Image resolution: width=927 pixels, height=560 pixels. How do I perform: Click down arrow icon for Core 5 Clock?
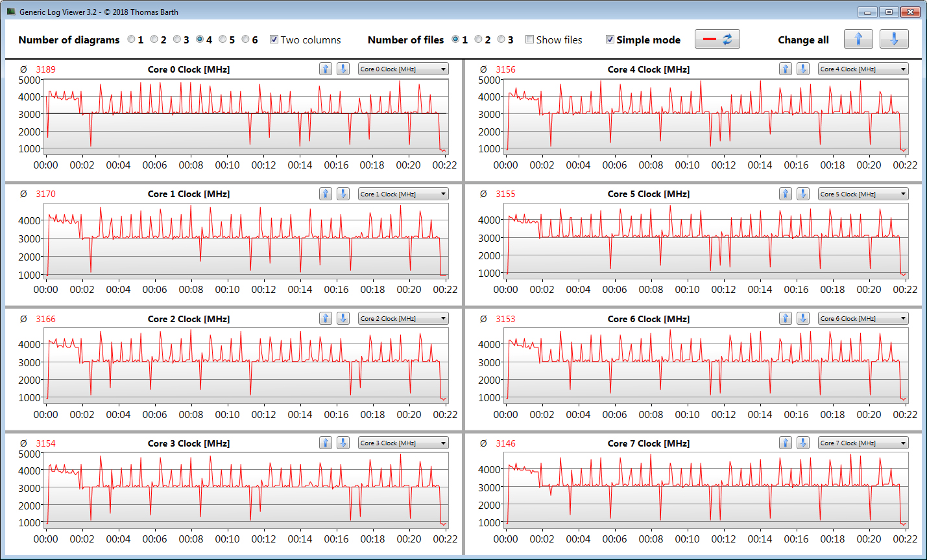[803, 194]
